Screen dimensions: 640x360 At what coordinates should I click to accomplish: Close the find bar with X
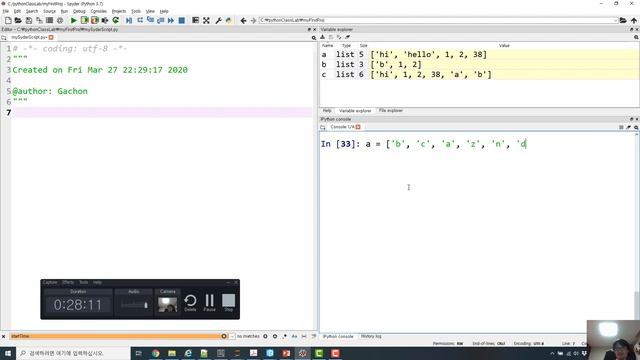pyautogui.click(x=4, y=336)
